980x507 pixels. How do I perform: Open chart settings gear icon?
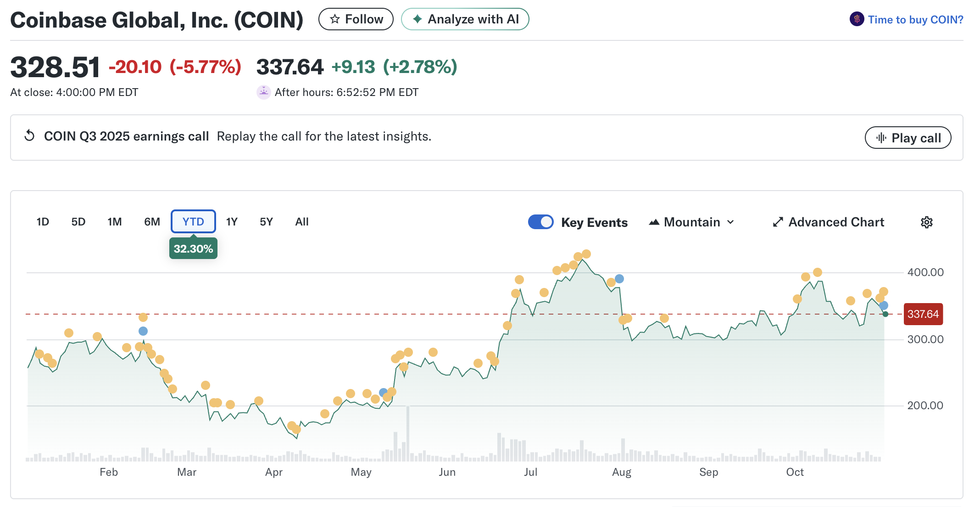click(x=926, y=222)
